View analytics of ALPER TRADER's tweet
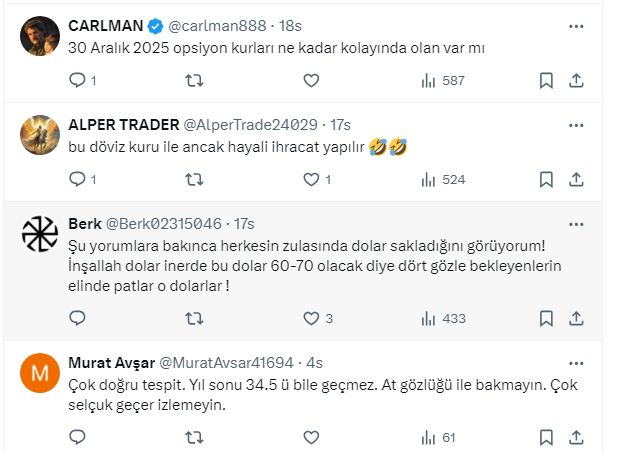The image size is (620, 454). tap(430, 180)
